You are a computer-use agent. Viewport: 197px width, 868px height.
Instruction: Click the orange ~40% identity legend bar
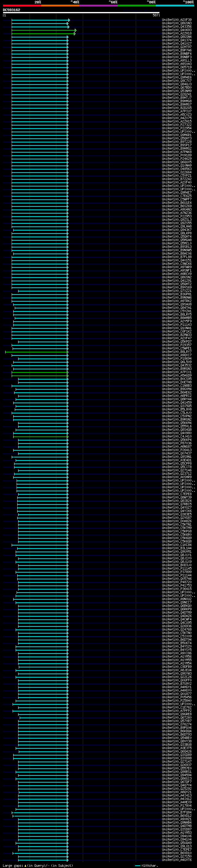(x=60, y=6)
